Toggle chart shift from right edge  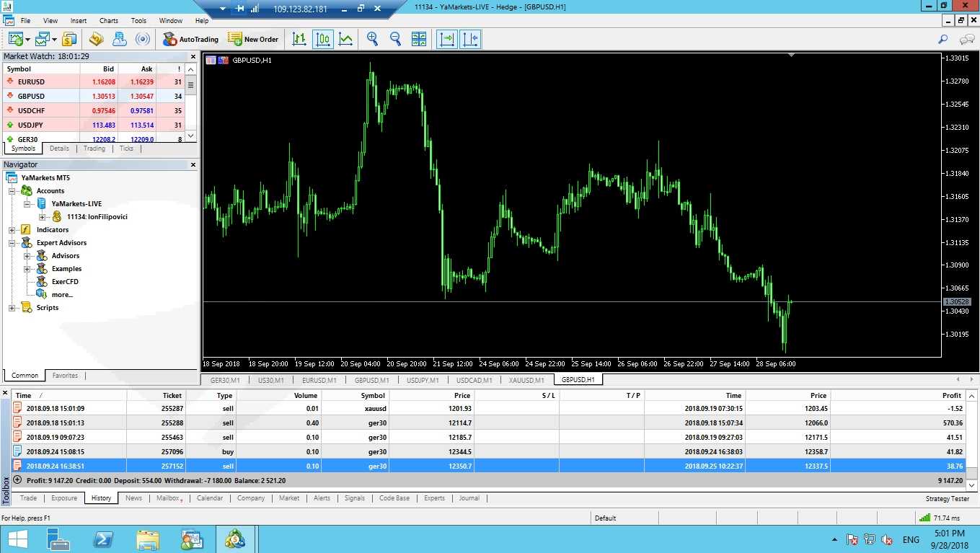point(470,39)
